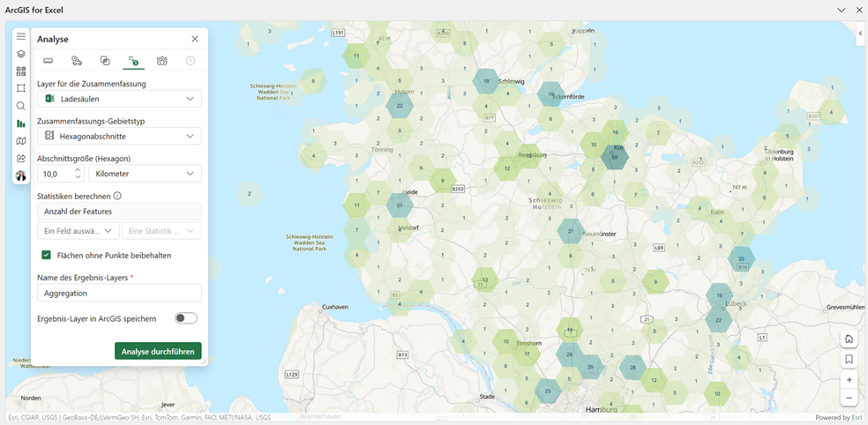Open the 'Eine Statistik' dropdown

(161, 231)
